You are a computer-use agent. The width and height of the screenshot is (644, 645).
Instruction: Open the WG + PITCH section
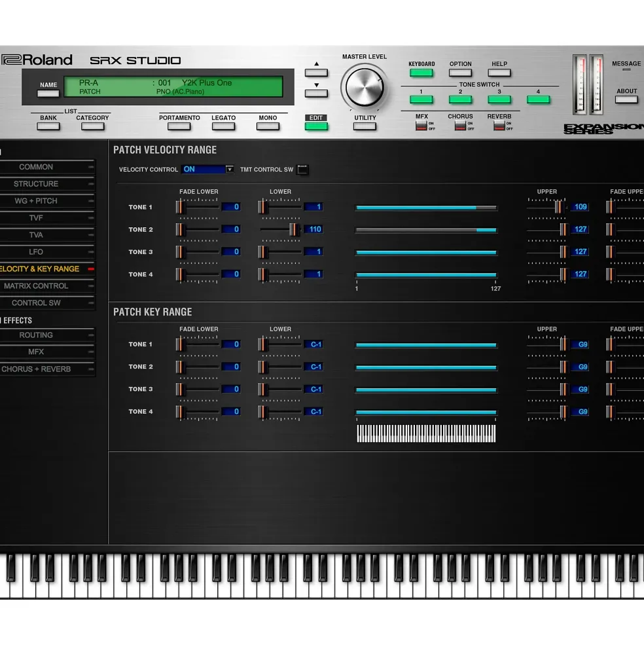[47, 201]
